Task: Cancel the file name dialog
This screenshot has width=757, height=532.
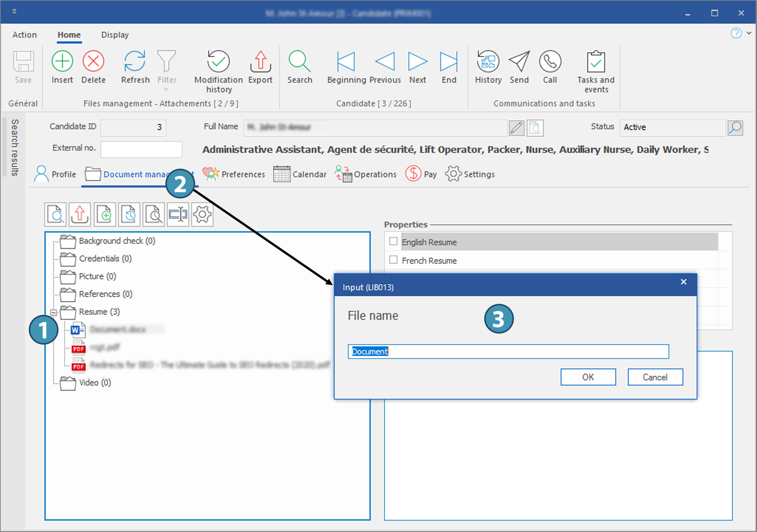Action: pyautogui.click(x=655, y=377)
